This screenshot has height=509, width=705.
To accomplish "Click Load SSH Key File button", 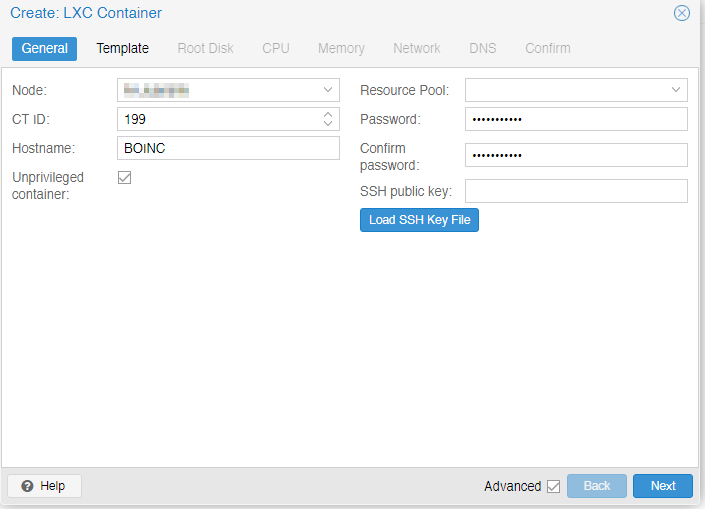I will click(419, 220).
